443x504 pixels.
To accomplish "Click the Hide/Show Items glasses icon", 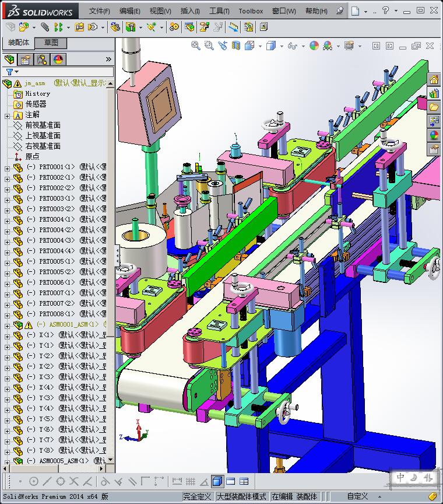I will click(293, 46).
